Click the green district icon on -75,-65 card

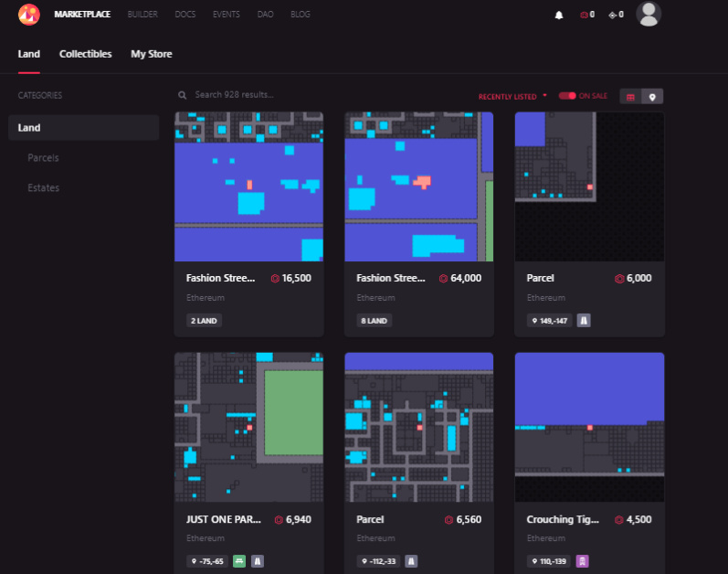coord(239,561)
